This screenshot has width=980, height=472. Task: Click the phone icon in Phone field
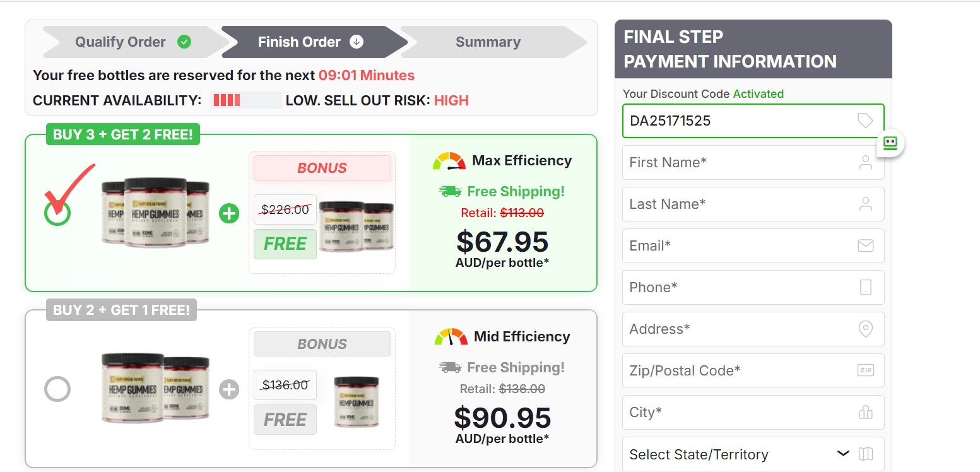click(866, 287)
